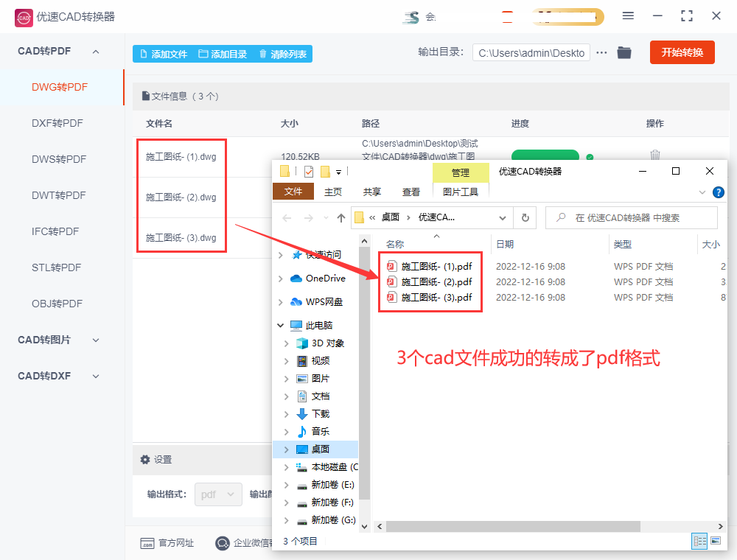The height and width of the screenshot is (560, 737).
Task: Click the 添加目录 button
Action: 223,54
